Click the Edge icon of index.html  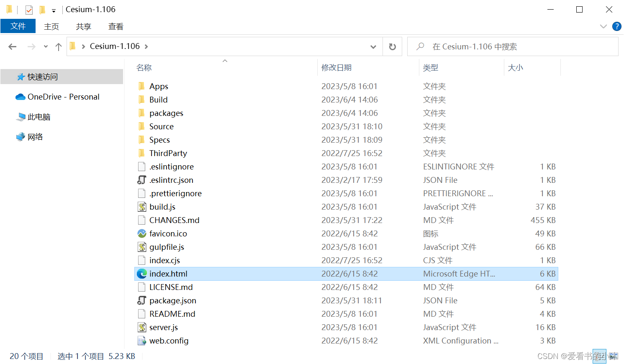(142, 274)
